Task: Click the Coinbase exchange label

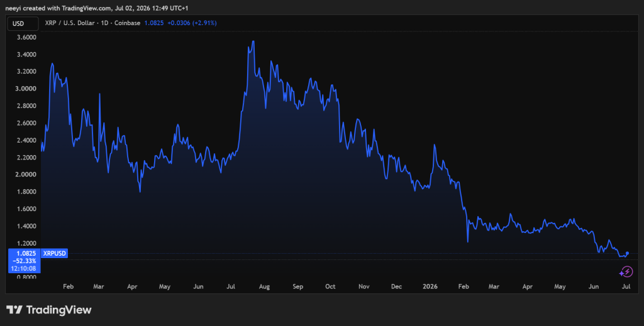Action: coord(127,23)
